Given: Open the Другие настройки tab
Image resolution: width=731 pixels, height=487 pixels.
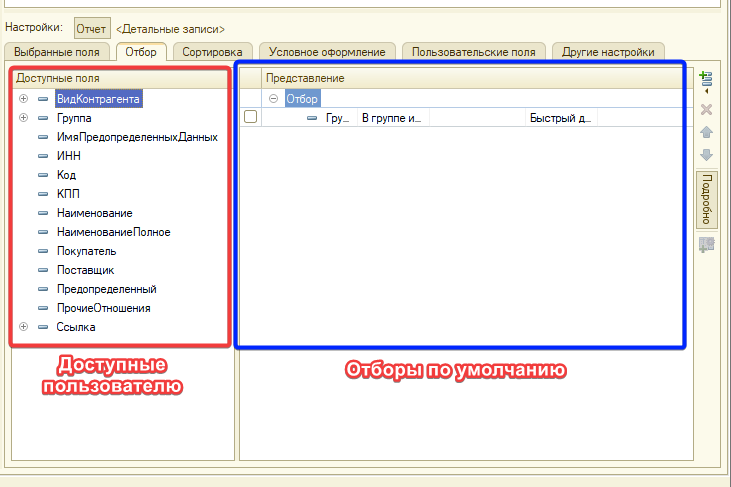Looking at the screenshot, I should click(608, 51).
